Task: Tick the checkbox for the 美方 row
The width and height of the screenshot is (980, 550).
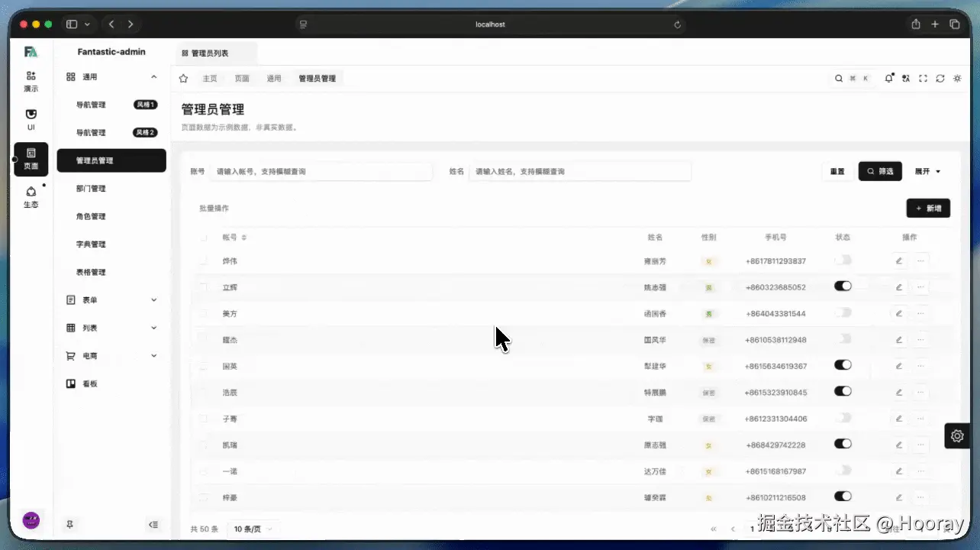Action: 204,313
